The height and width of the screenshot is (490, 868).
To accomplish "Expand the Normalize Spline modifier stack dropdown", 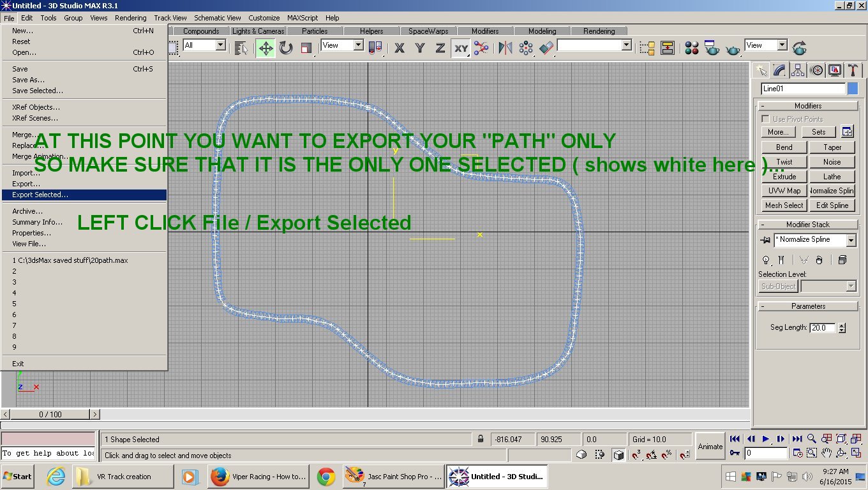I will (851, 240).
